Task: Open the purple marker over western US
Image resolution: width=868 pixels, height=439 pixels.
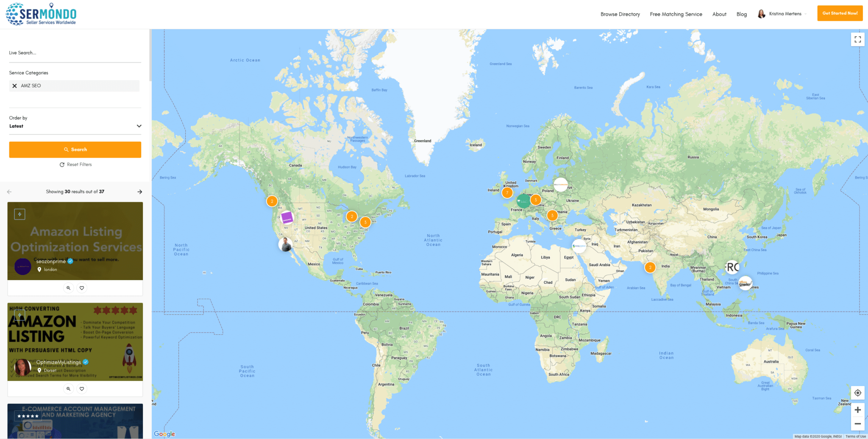Action: coord(287,218)
